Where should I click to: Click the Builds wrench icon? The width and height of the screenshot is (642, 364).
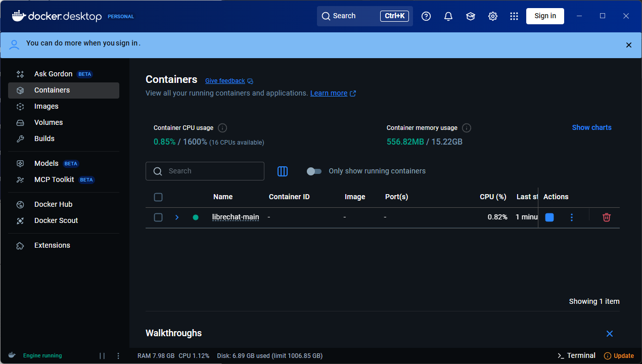[x=20, y=139]
